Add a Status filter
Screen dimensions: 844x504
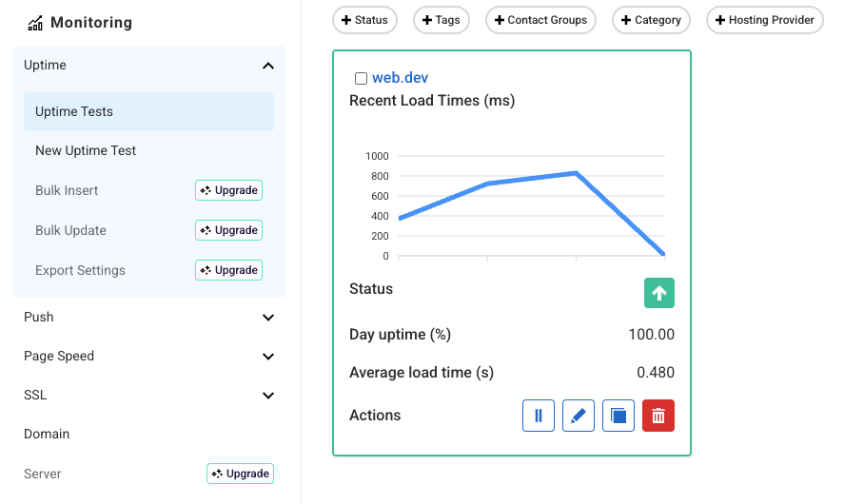point(365,20)
